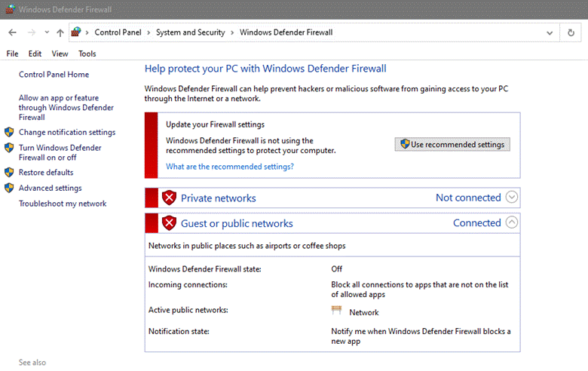The height and width of the screenshot is (371, 588).
Task: Click the Incoming connections label
Action: click(188, 285)
